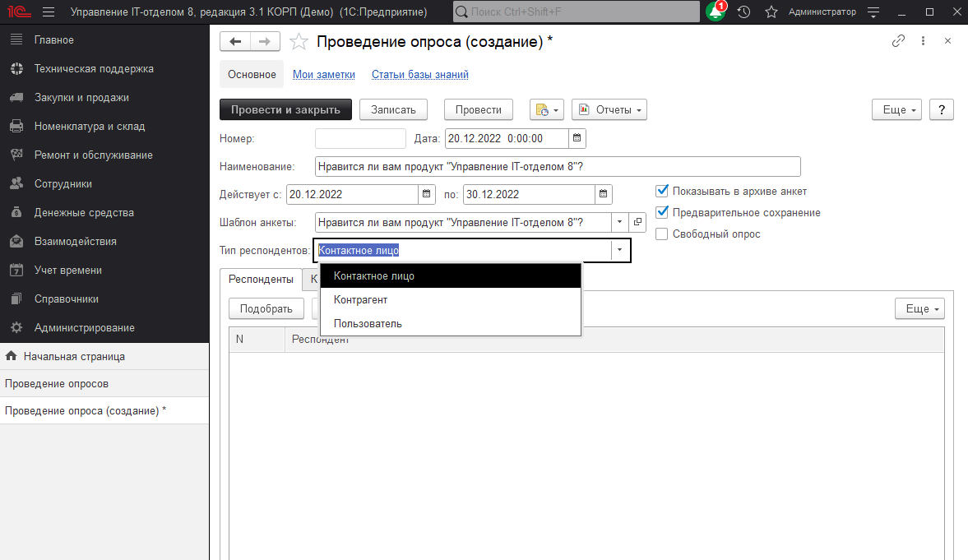968x560 pixels.
Task: Click inside the Номер input field
Action: click(359, 138)
